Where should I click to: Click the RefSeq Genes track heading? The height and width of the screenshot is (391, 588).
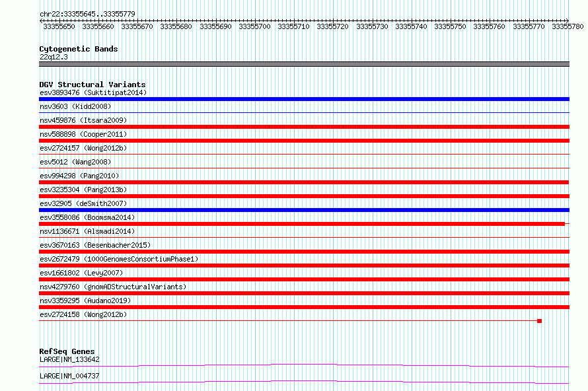67,351
